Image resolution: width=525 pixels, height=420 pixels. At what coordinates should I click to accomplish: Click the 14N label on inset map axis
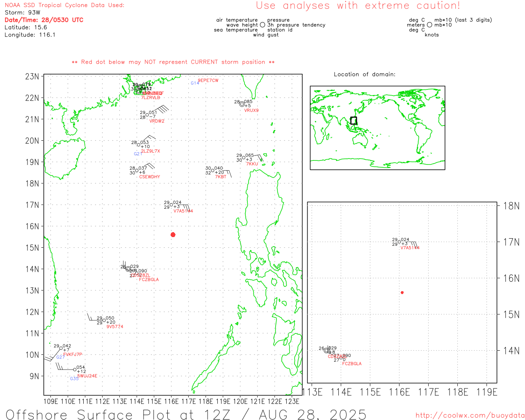click(x=511, y=351)
